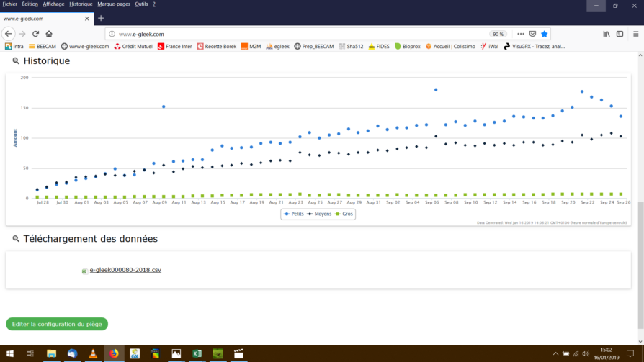This screenshot has height=362, width=644.
Task: Show the sidebars panel
Action: click(x=620, y=34)
